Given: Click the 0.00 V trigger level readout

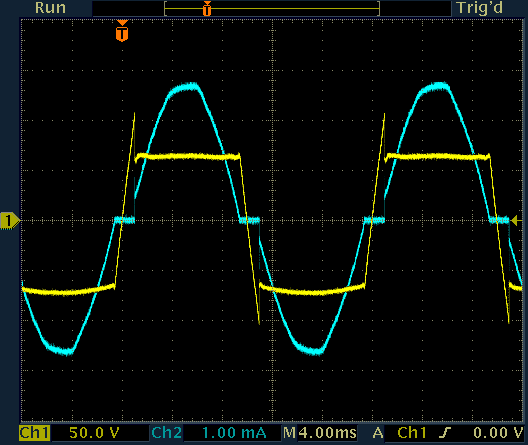Looking at the screenshot, I should tap(498, 433).
